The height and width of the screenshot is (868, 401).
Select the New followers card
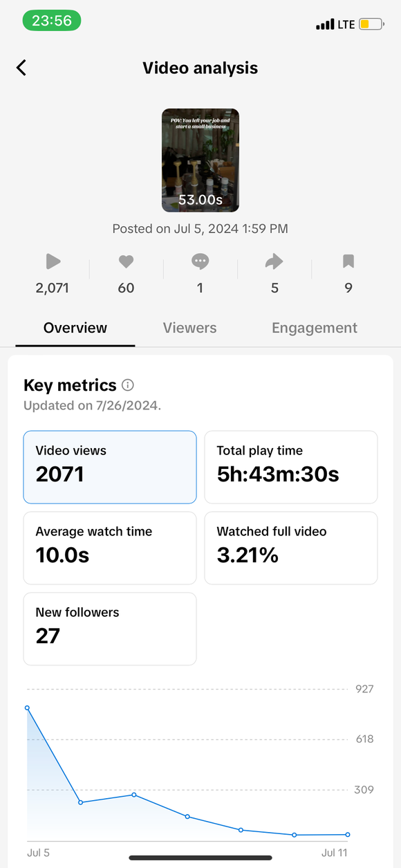[110, 629]
